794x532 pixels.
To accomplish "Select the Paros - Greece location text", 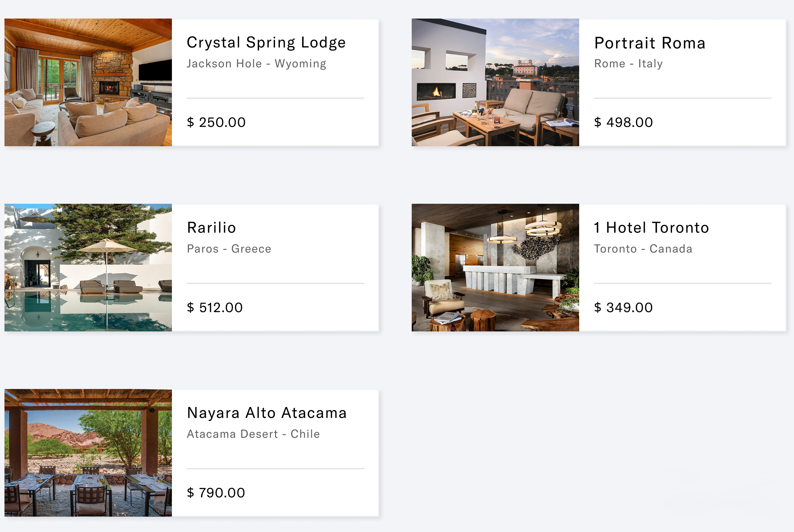I will tap(229, 249).
